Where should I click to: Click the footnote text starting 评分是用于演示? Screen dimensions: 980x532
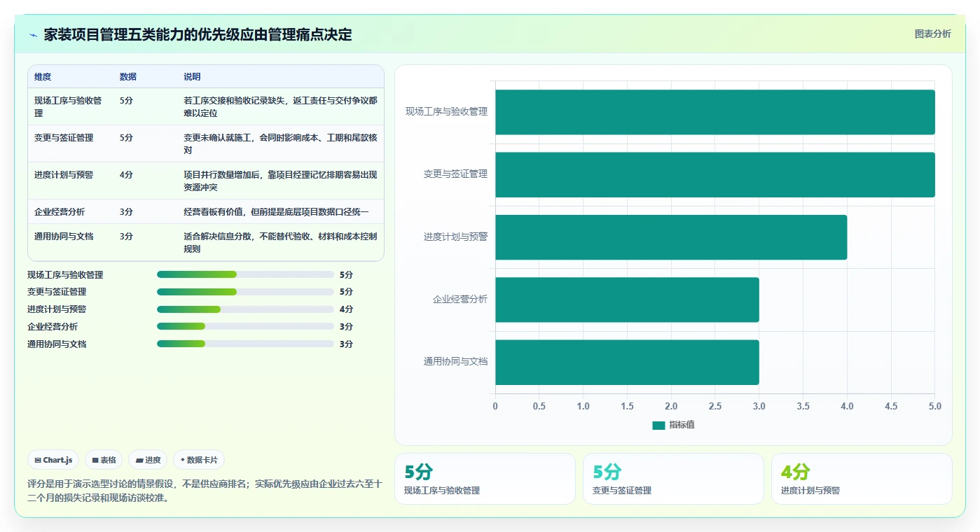pos(205,491)
